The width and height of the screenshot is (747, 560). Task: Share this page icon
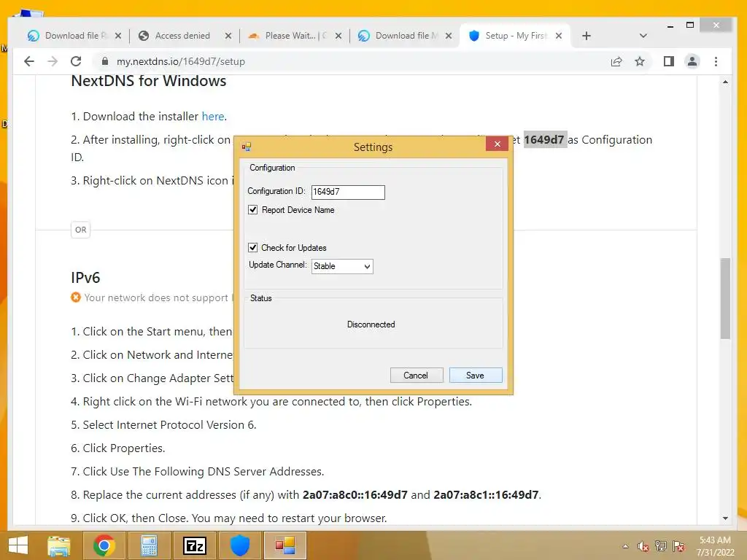[x=616, y=61]
